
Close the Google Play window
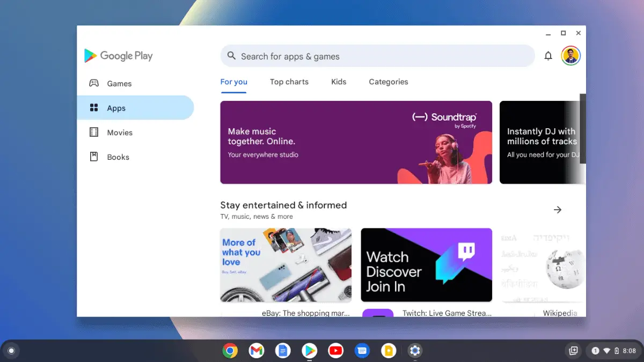click(x=579, y=33)
